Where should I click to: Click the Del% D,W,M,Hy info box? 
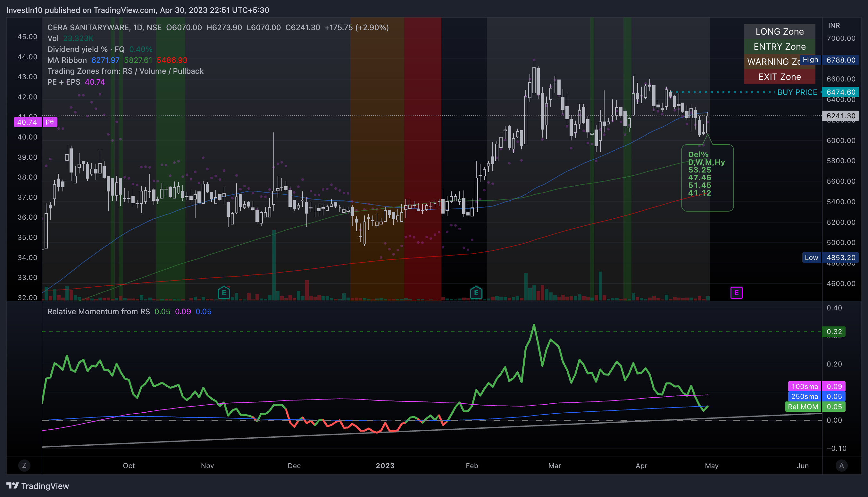(x=707, y=178)
